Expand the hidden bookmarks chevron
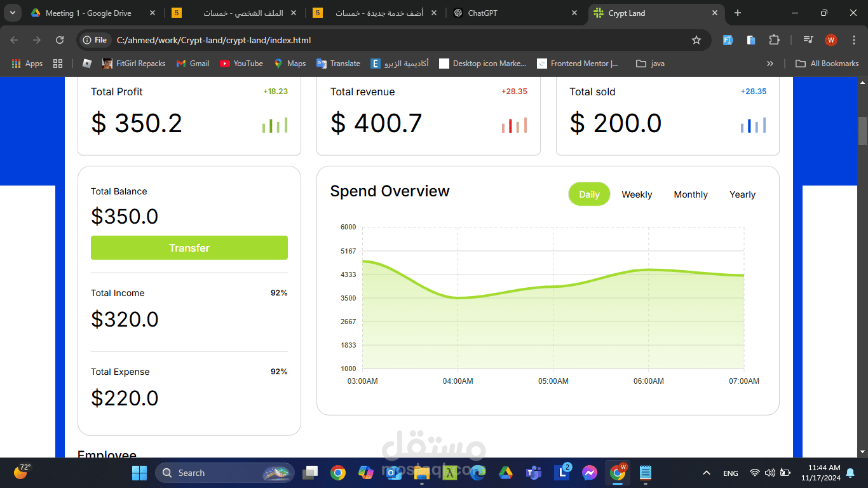This screenshot has height=488, width=868. click(770, 64)
